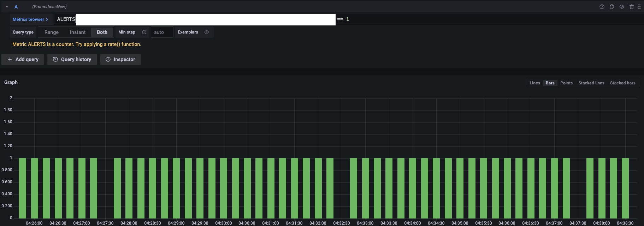Toggle Exemplars eye icon
644x226 pixels.
pos(207,32)
